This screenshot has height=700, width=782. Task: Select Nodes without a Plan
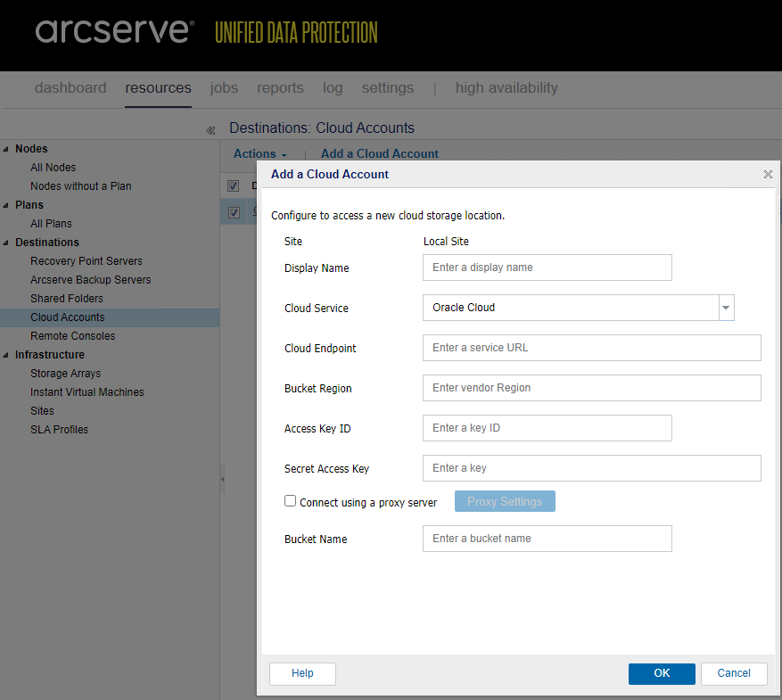81,186
